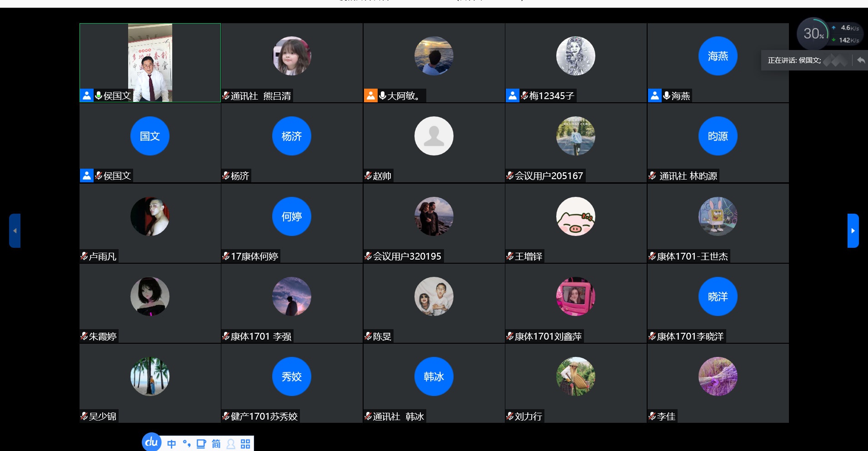Select 侯国文's live video tile
Screen dimensions: 868x451
[150, 62]
